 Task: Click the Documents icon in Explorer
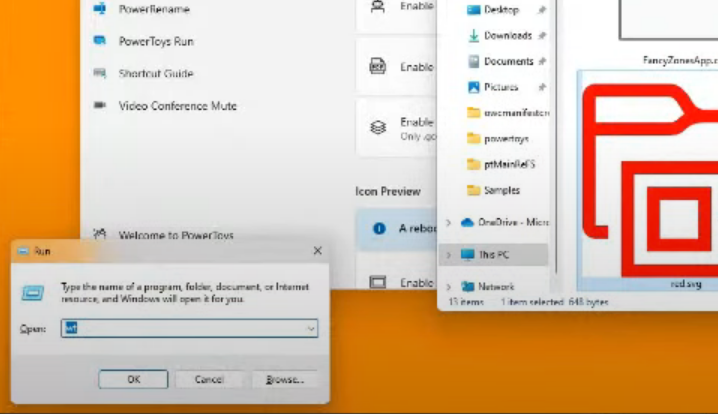473,61
